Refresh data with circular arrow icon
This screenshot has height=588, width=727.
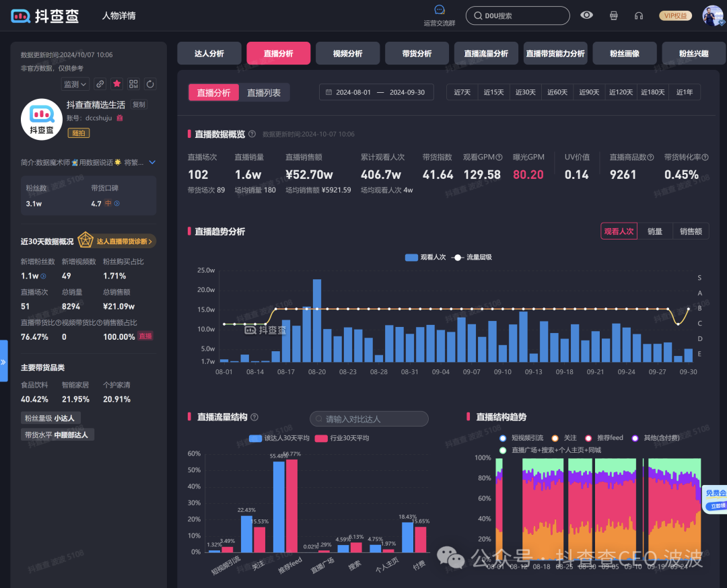click(x=150, y=84)
